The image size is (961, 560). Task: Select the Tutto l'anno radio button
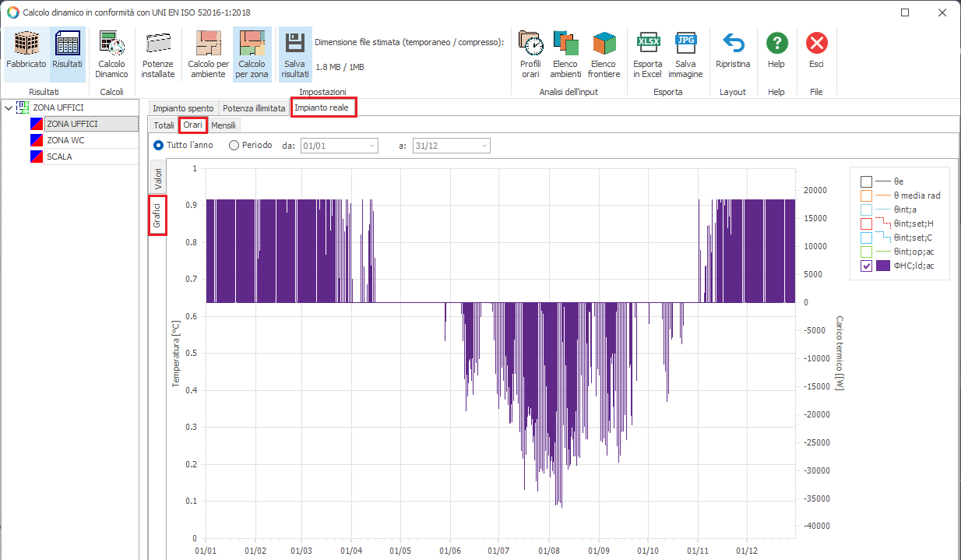click(159, 146)
